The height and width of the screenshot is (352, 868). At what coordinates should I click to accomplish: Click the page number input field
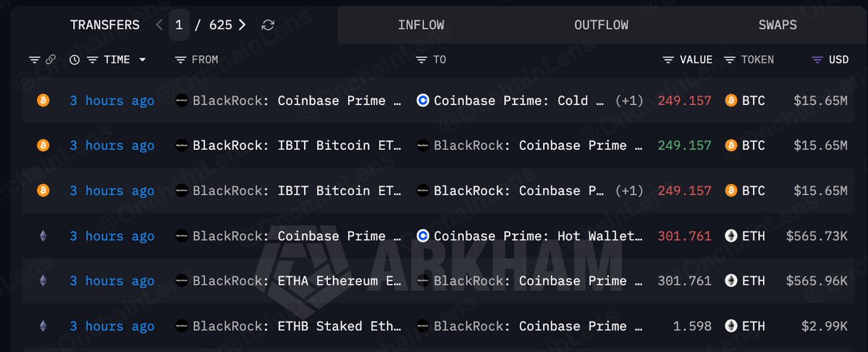pos(179,25)
